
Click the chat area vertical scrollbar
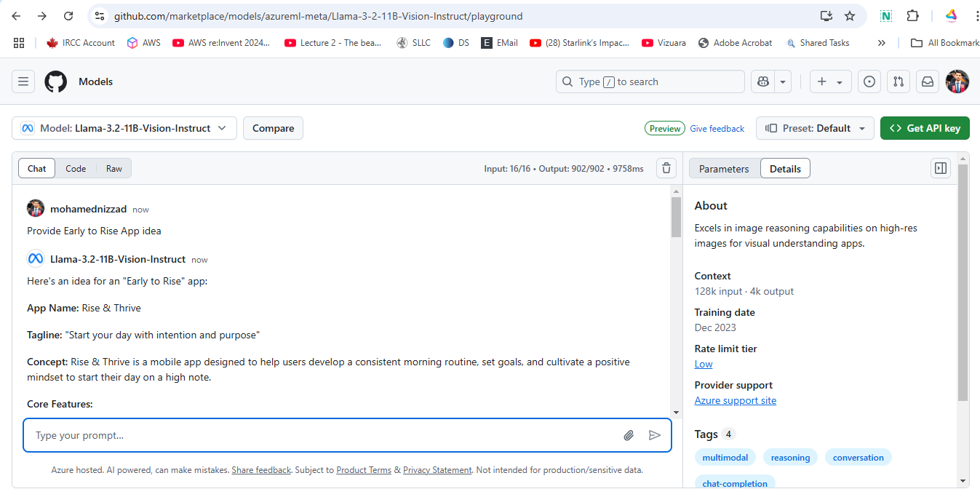tap(676, 218)
